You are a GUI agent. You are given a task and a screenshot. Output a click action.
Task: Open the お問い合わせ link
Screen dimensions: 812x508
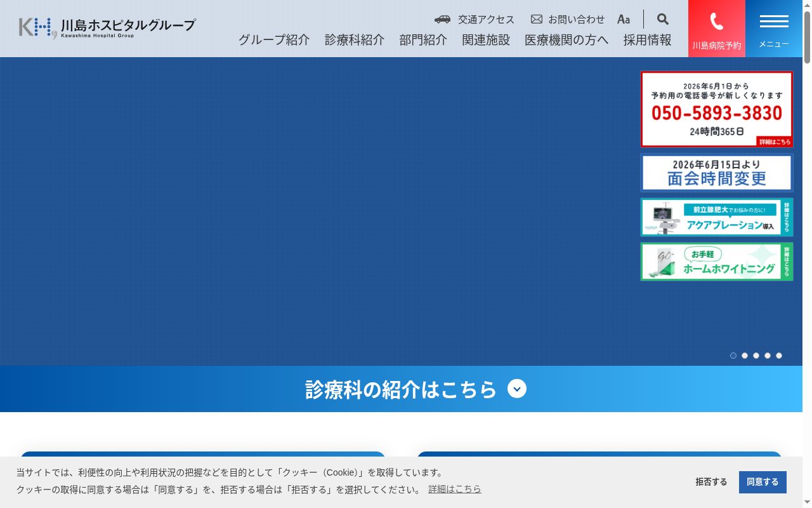point(577,19)
